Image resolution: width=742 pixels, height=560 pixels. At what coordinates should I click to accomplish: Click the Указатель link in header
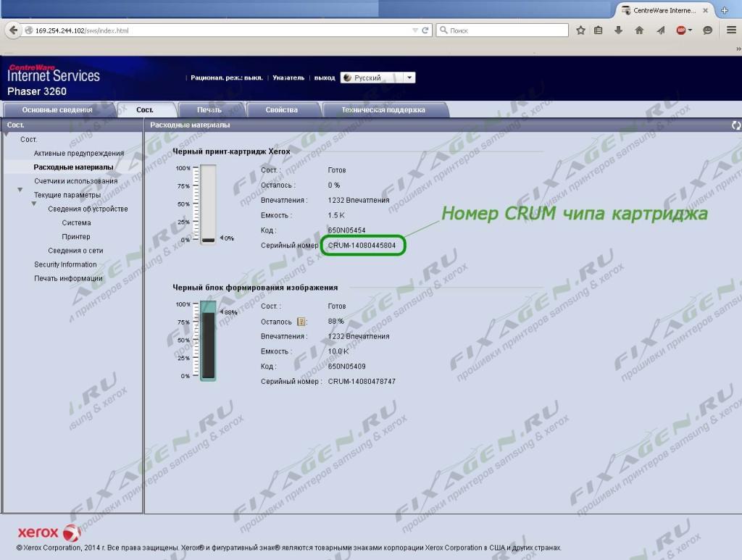coord(288,78)
